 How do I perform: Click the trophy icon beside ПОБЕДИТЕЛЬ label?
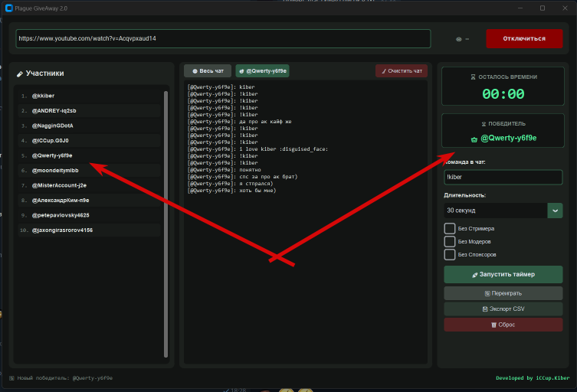[x=484, y=124]
